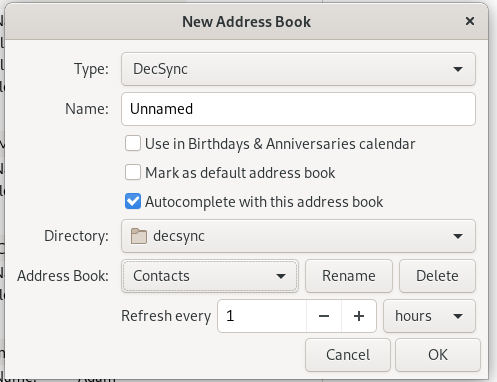The image size is (497, 382).
Task: Increase refresh interval with plus button
Action: [x=359, y=316]
